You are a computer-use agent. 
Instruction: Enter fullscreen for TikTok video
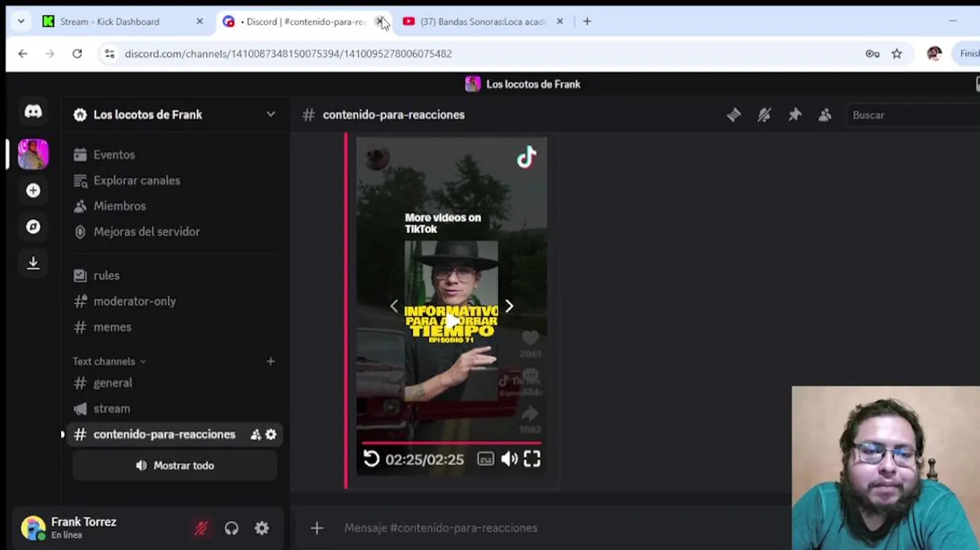coord(532,458)
